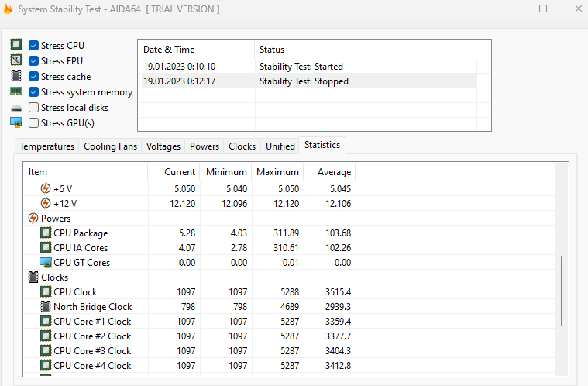Screen dimensions: 588x386
Task: Click the RAM module icon beside Stress system memory
Action: (x=15, y=91)
